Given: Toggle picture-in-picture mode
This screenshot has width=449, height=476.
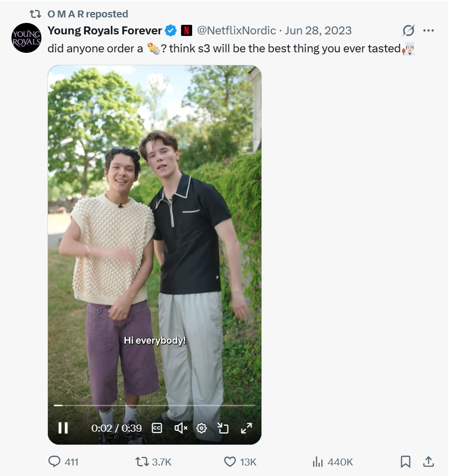Looking at the screenshot, I should [x=223, y=428].
